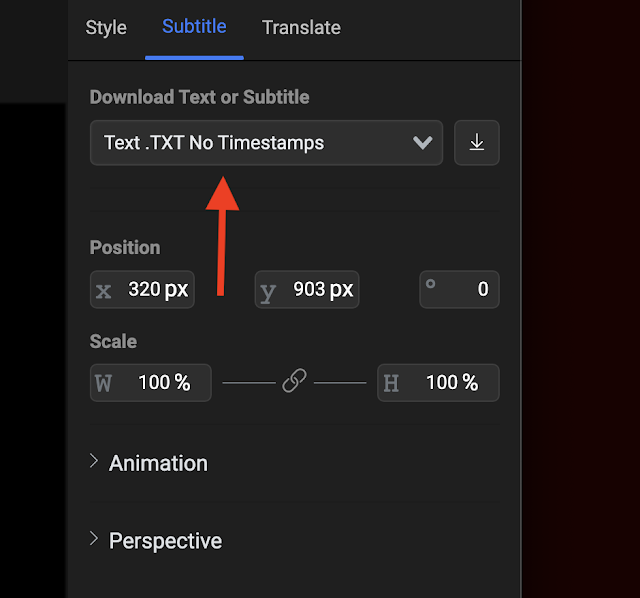
Task: Open the Text .TXT No Timestamps dropdown
Action: [x=250, y=143]
